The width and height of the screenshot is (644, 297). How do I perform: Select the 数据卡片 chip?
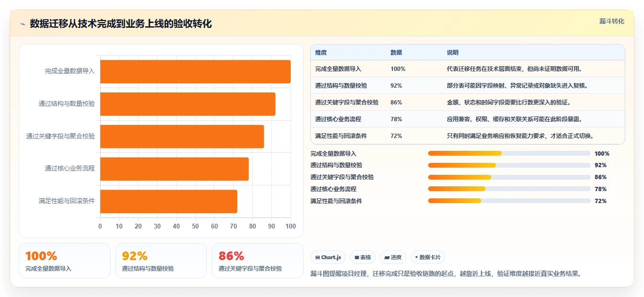coord(428,257)
